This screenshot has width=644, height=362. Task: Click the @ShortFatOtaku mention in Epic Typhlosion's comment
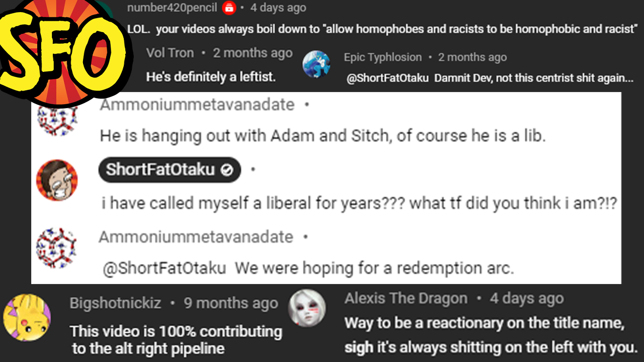click(x=387, y=78)
